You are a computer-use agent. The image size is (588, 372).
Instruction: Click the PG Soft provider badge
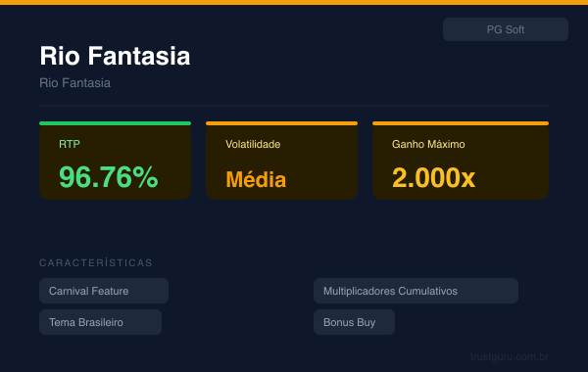click(x=505, y=29)
